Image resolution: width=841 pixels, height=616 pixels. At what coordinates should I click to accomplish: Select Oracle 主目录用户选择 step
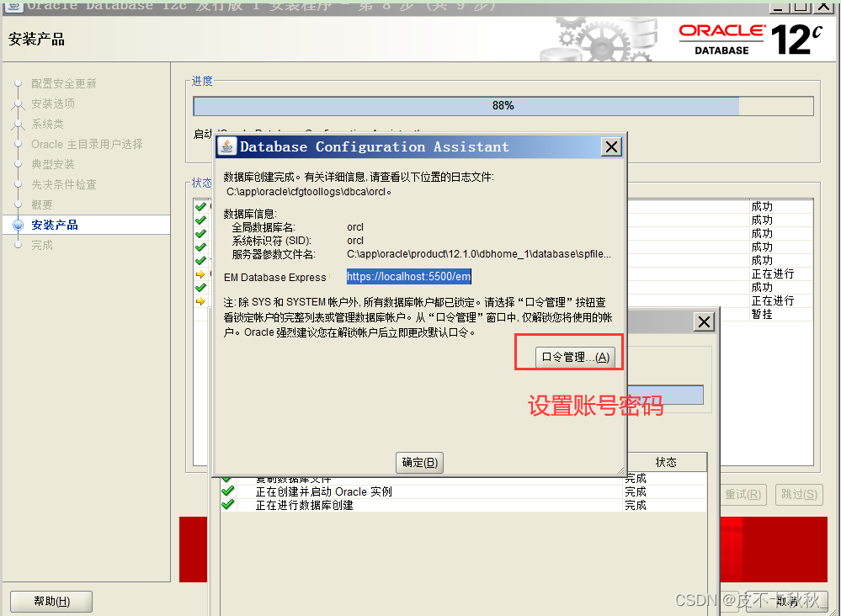(x=87, y=144)
